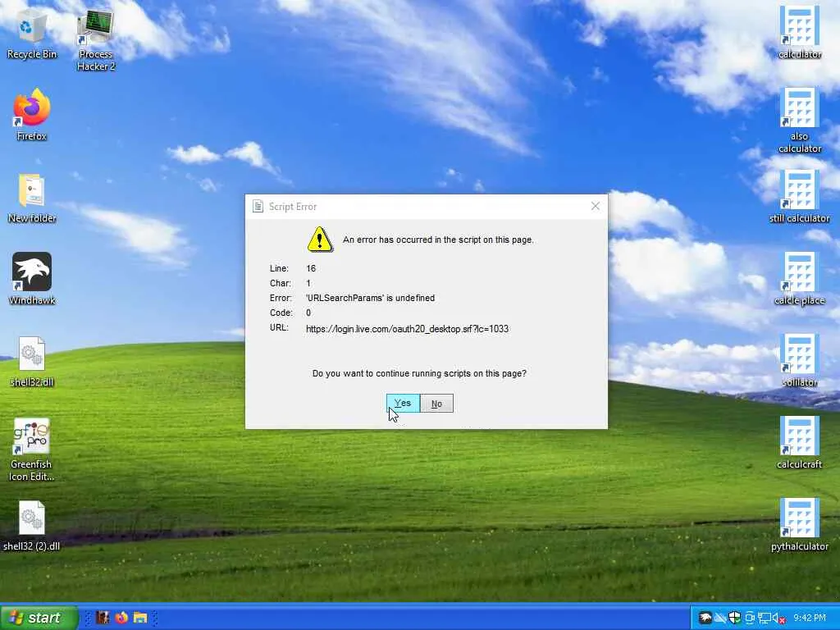Open Firefox desktop shortcut

[32, 115]
